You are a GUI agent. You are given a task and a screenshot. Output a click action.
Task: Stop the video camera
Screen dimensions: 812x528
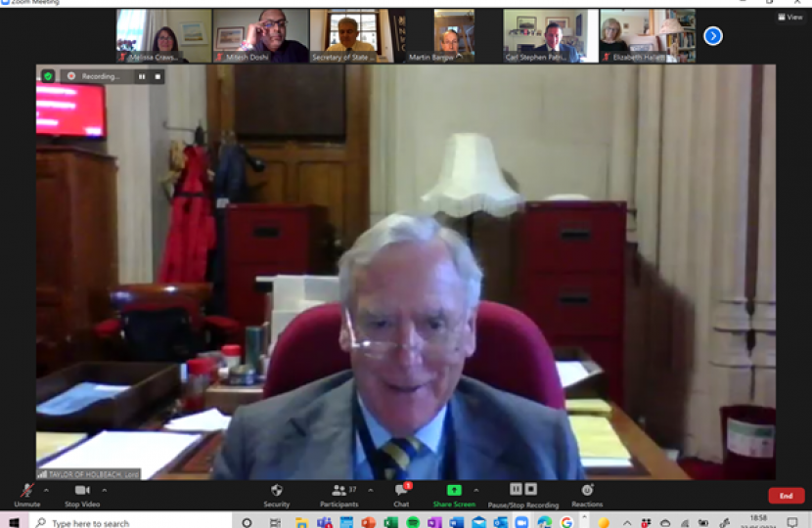tap(84, 494)
